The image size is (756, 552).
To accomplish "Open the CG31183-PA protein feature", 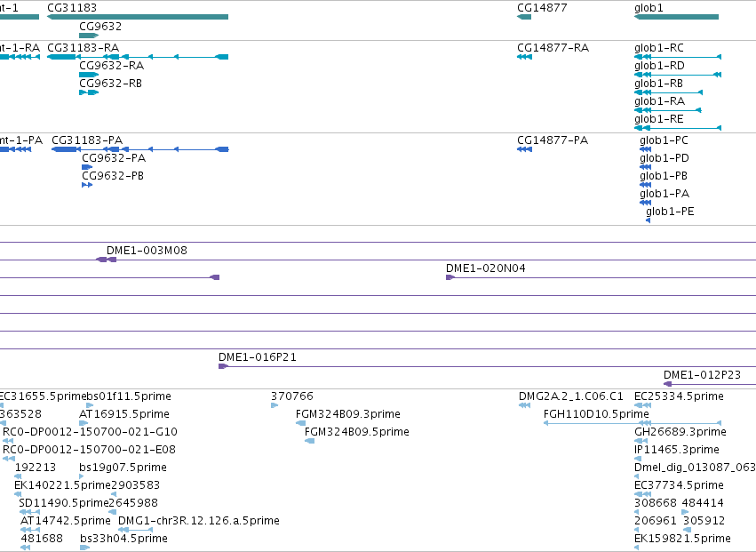I will click(139, 149).
